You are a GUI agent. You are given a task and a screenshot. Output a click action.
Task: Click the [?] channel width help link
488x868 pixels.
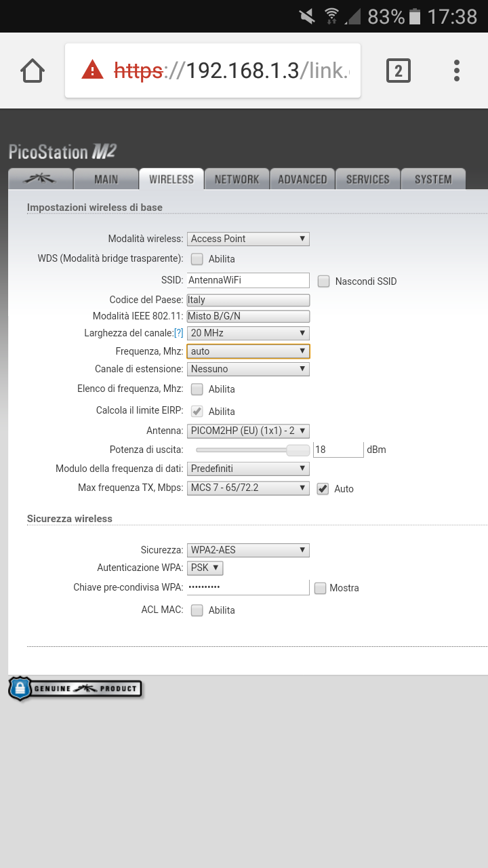coord(179,333)
